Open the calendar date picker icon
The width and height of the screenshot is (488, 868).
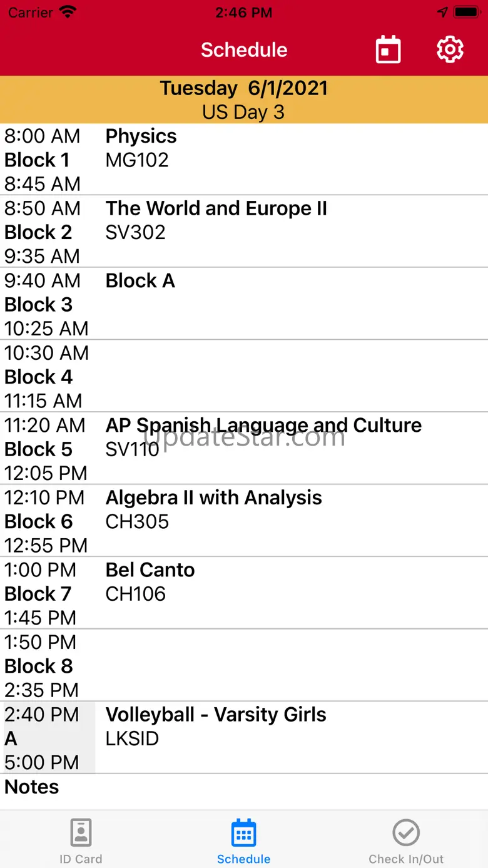pos(388,49)
